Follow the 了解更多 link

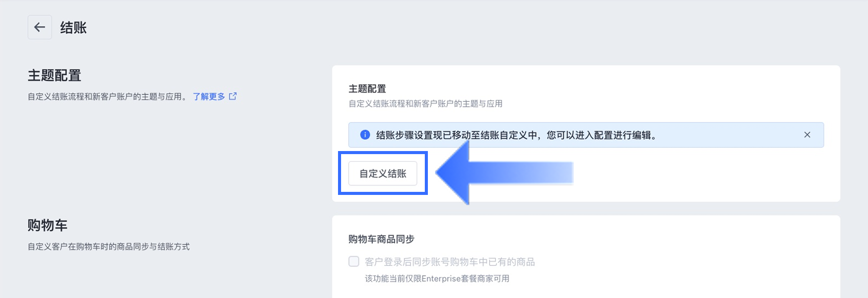tap(209, 96)
